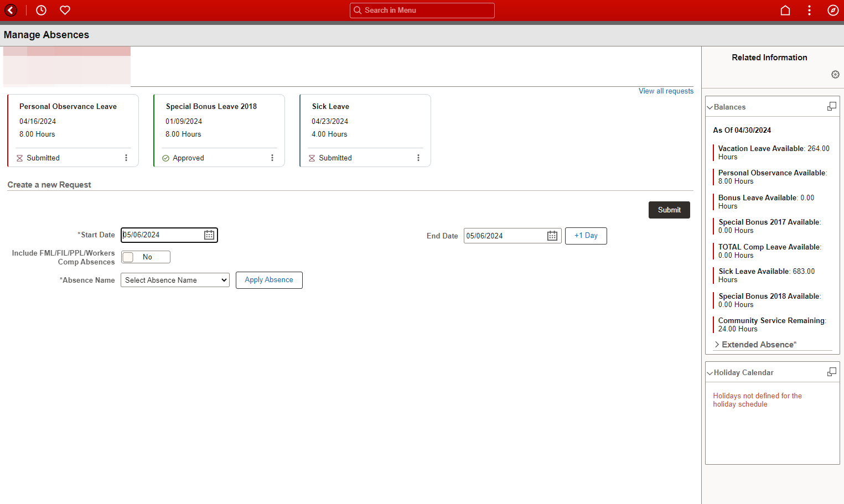Open actions menu for Sick Leave card
This screenshot has height=504, width=844.
(x=418, y=158)
